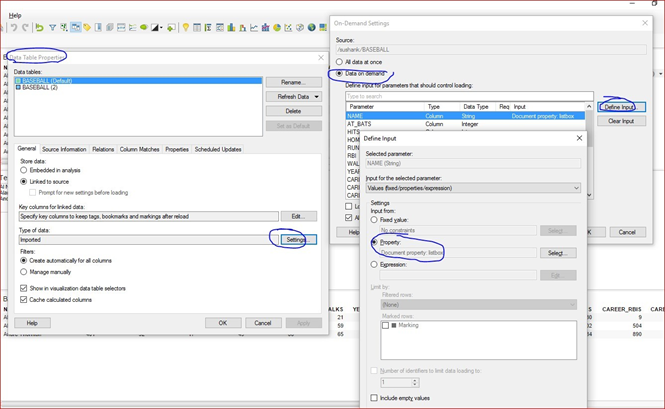Click the line chart visualization icon
This screenshot has height=409, width=665.
tap(254, 28)
